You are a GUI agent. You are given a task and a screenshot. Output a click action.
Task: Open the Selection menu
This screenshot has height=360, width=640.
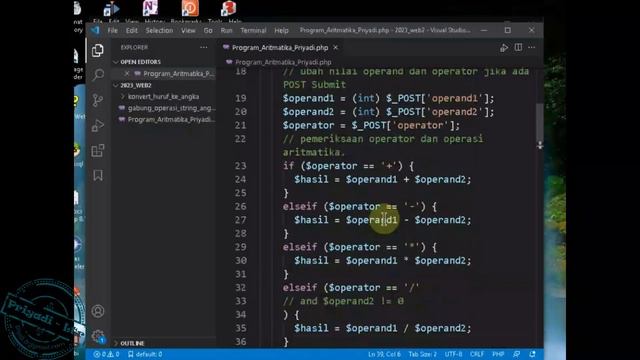click(159, 31)
